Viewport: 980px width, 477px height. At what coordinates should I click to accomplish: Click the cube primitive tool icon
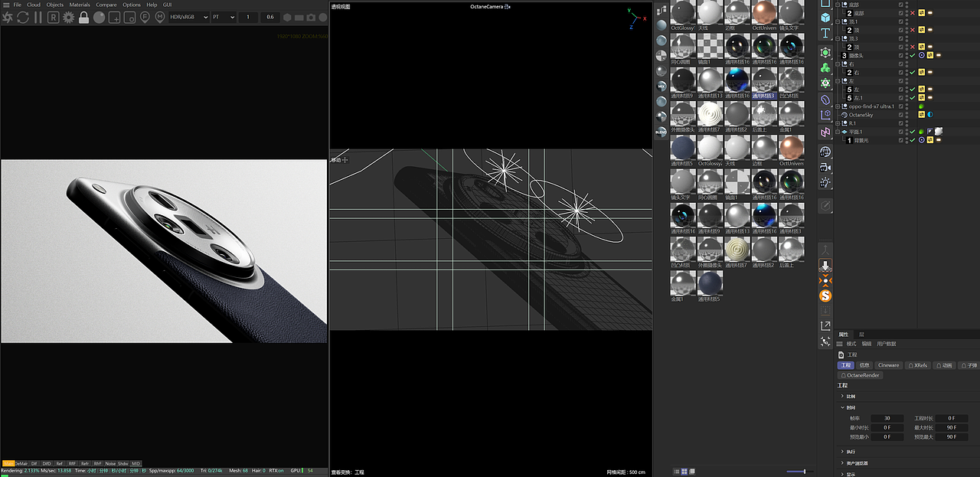pyautogui.click(x=825, y=17)
